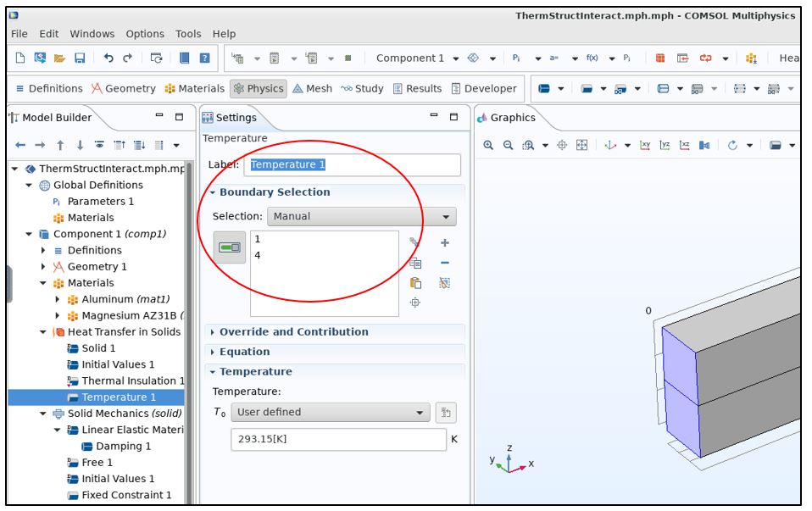Move node down in Model Builder
Viewport: 812px width, 511px height.
point(80,146)
